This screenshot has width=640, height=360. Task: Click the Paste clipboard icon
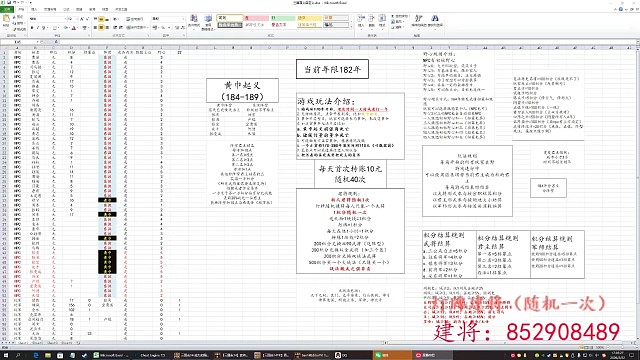click(x=6, y=18)
